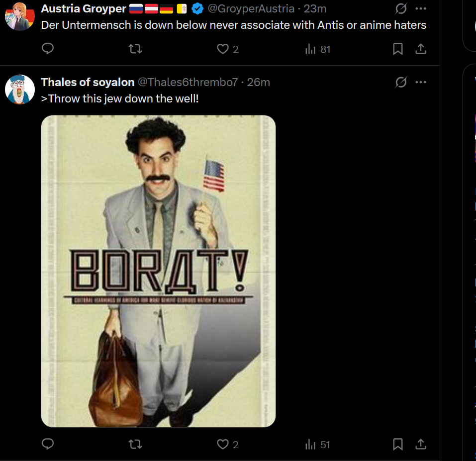476x461 pixels.
Task: Share the Thales of soyalon post
Action: tap(420, 444)
